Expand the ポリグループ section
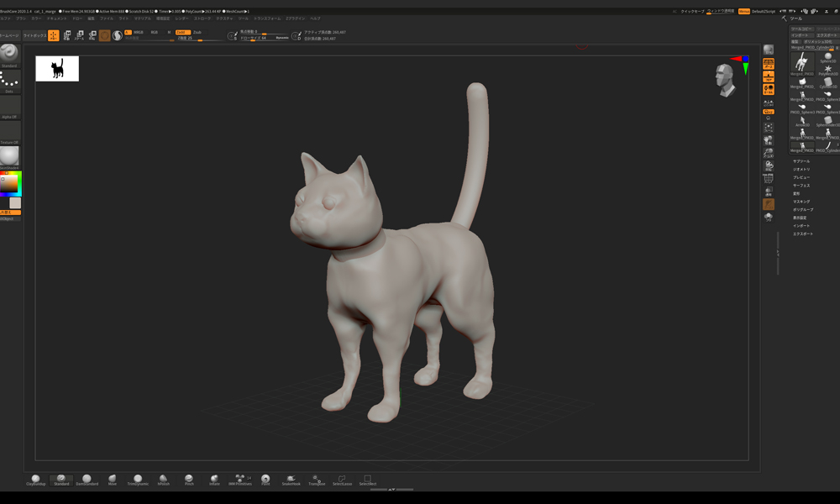 (802, 209)
